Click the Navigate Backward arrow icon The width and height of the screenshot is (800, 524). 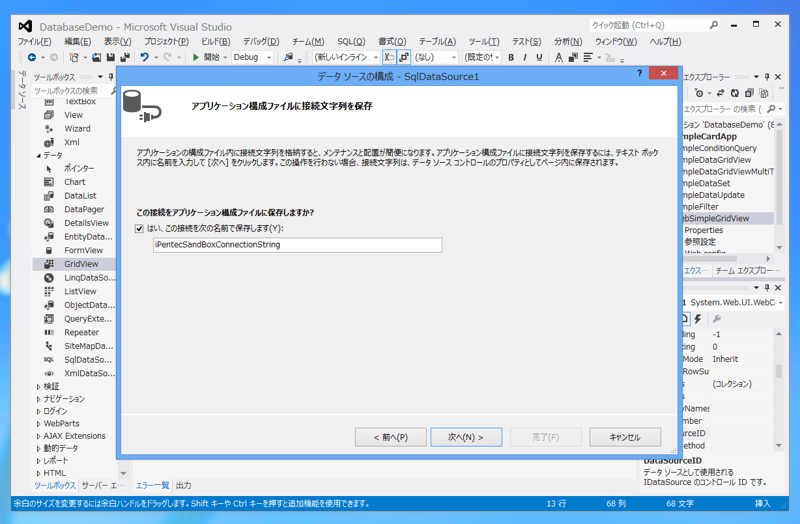click(x=32, y=58)
